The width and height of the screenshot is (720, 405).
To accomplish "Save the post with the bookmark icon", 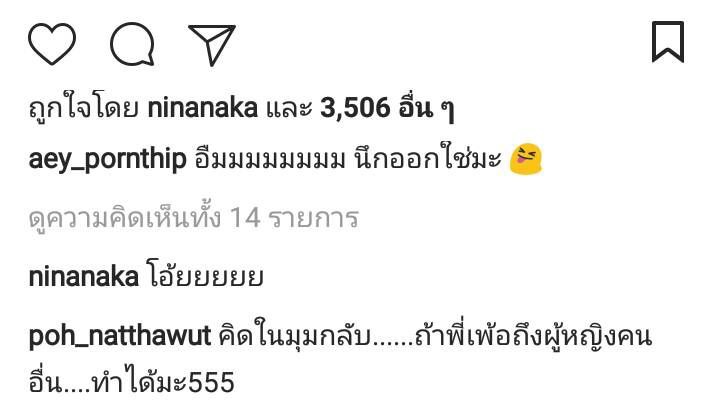I will (x=668, y=42).
